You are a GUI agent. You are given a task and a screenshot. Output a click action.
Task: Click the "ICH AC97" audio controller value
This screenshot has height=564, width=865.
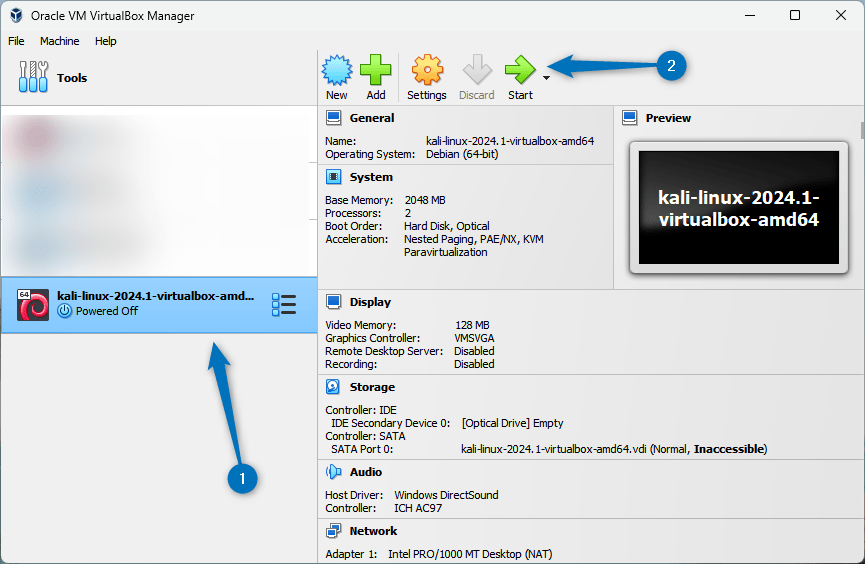click(x=418, y=508)
